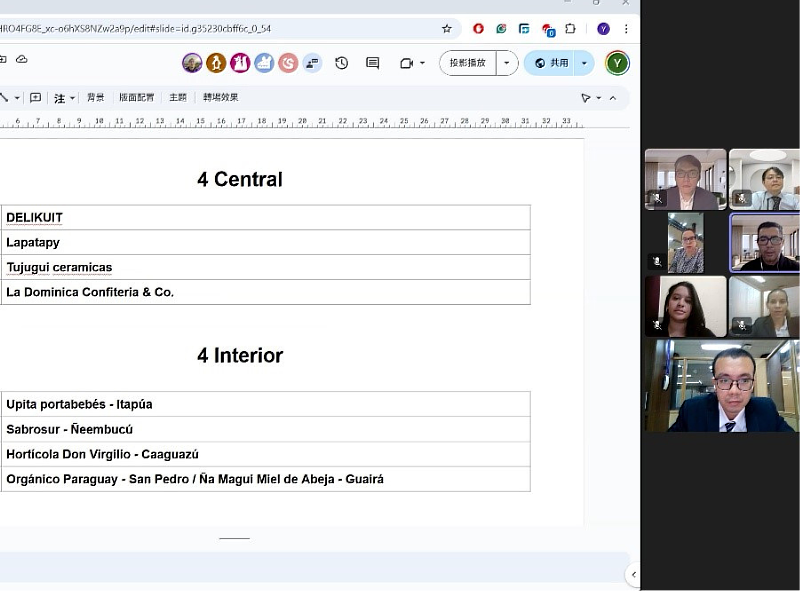Open the Chrome three-dot menu
800x600 pixels.
point(626,29)
